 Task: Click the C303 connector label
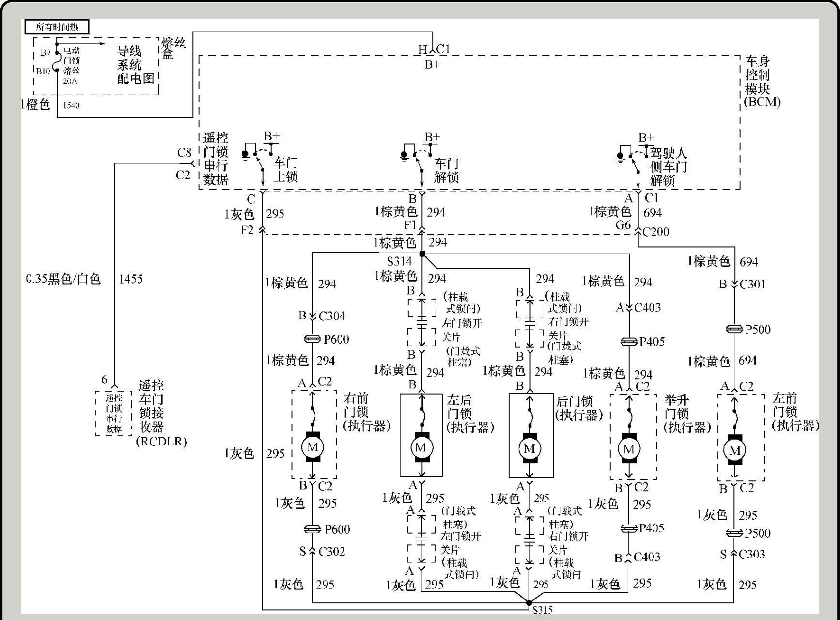click(x=752, y=554)
